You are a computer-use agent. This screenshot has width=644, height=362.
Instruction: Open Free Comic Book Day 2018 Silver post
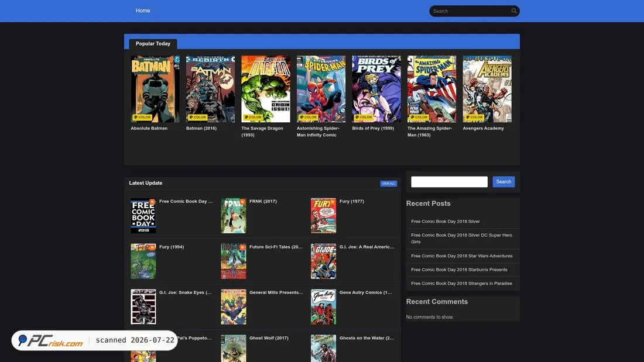tap(445, 222)
